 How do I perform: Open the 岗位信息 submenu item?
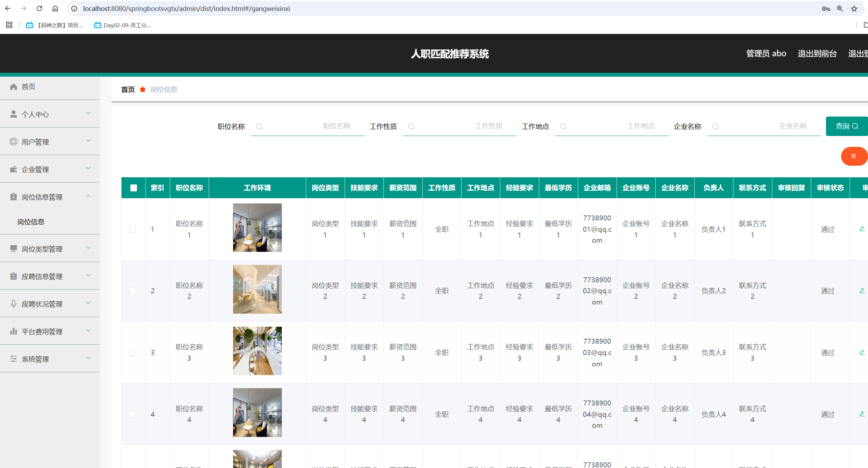31,221
